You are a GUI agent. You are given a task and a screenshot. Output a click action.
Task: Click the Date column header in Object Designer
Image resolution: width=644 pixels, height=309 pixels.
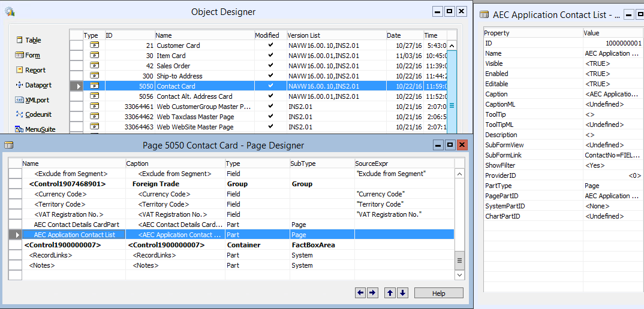(405, 35)
